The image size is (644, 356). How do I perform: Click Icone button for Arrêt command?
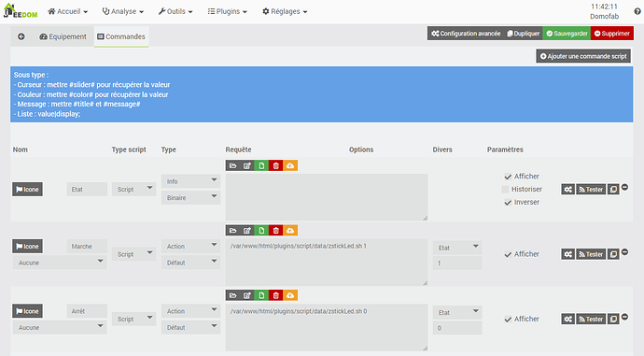(27, 311)
